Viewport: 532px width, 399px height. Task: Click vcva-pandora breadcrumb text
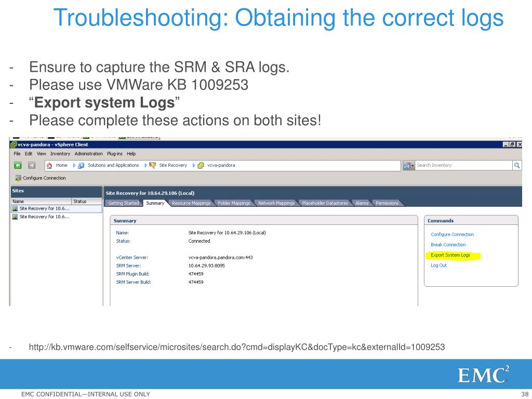(221, 165)
